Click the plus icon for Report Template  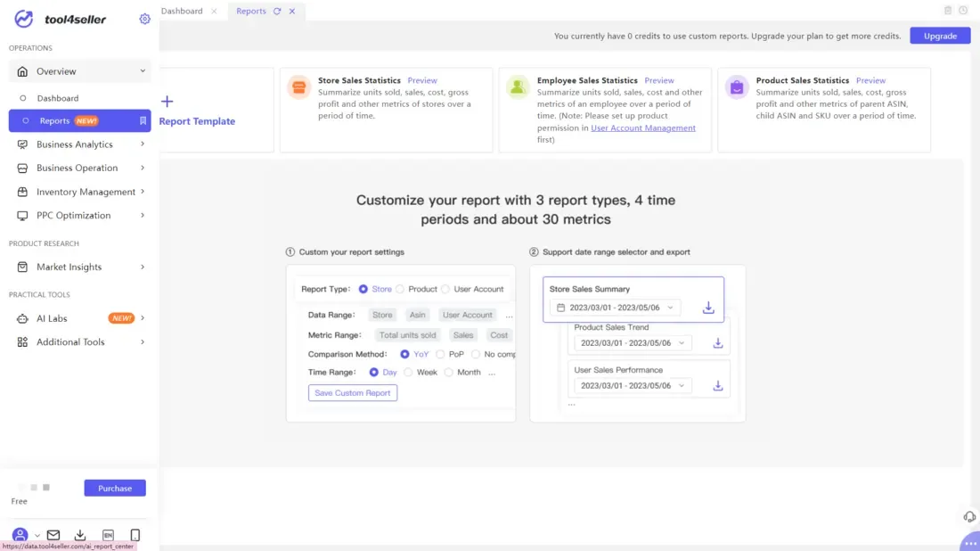(x=167, y=102)
